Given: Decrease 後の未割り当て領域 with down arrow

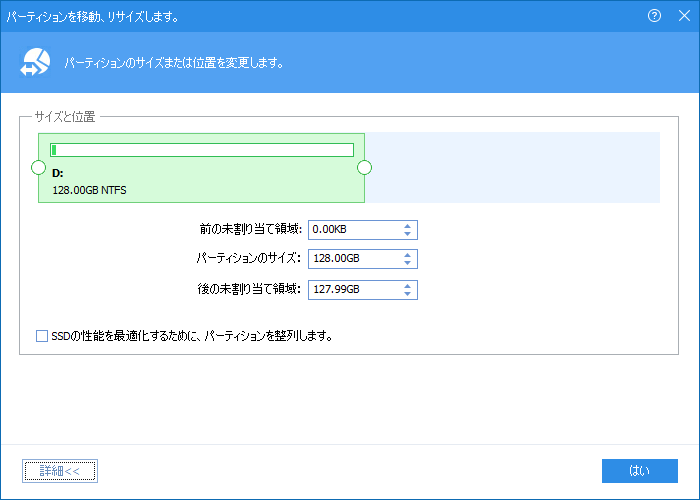Looking at the screenshot, I should 407,294.
